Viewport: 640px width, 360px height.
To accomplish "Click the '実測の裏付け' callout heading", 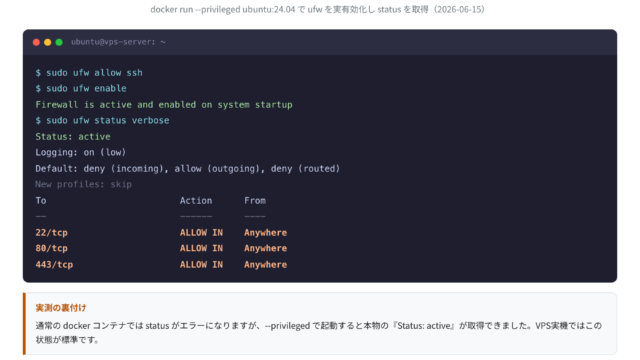I will [61, 308].
